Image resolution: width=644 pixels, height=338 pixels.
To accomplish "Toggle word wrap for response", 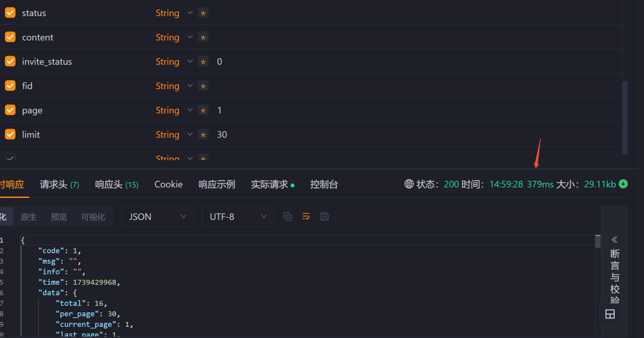I will 306,217.
